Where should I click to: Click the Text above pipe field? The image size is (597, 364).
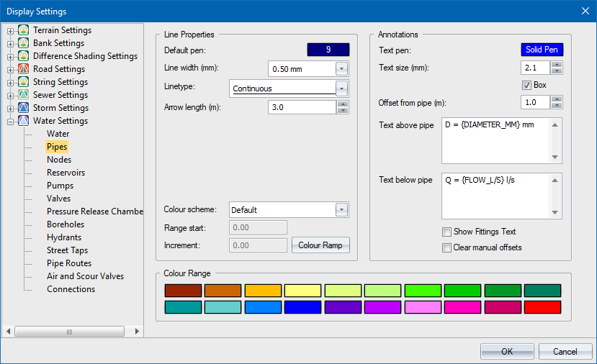495,141
